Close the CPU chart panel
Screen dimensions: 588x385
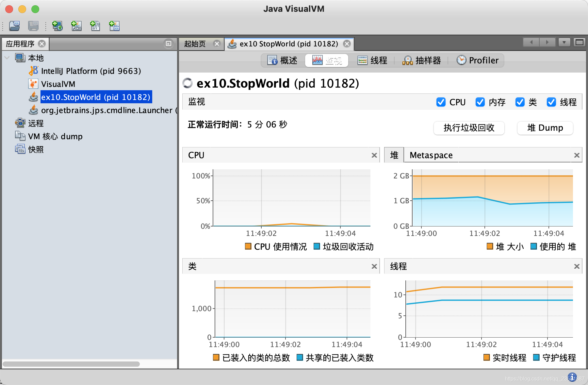[x=374, y=155]
